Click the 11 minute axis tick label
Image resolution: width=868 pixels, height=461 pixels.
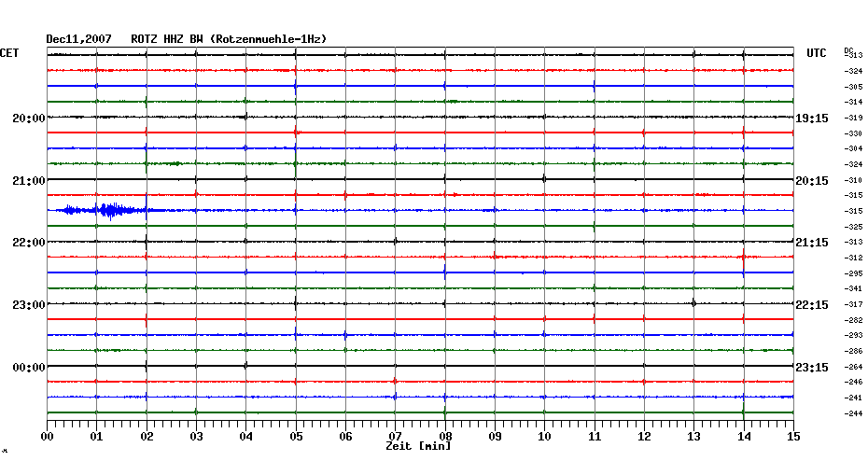pos(595,437)
